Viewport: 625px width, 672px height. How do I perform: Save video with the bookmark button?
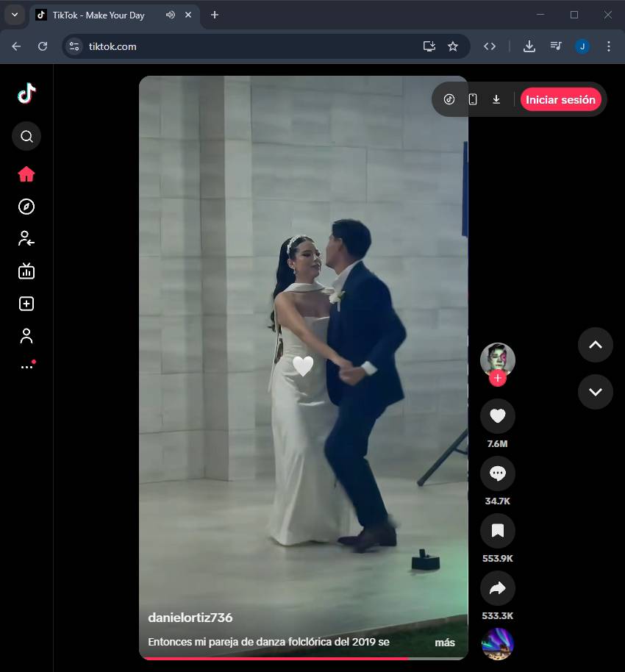[497, 531]
